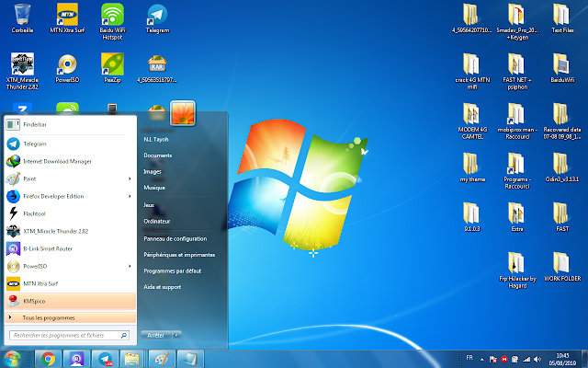588x368 pixels.
Task: Launch Internet Download Manager from Start menu
Action: click(70, 162)
